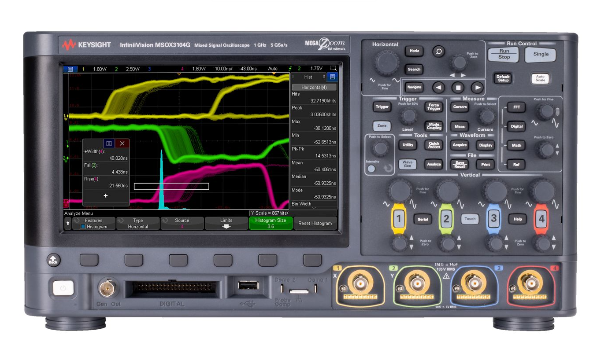Image resolution: width=597 pixels, height=364 pixels.
Task: Toggle channel 3 with the blue key
Action: coord(493,219)
